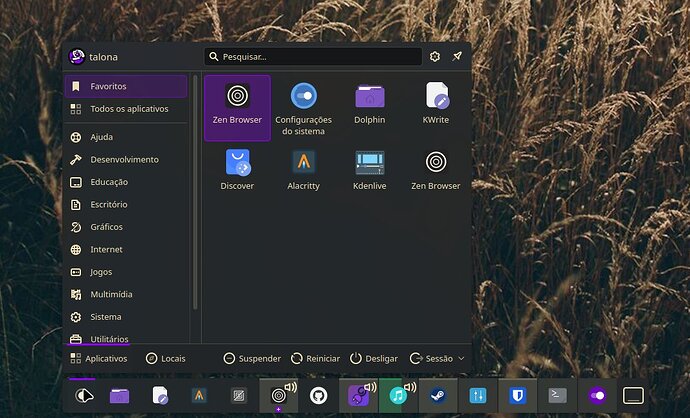690x418 pixels.
Task: Click the Suspender button
Action: point(252,358)
